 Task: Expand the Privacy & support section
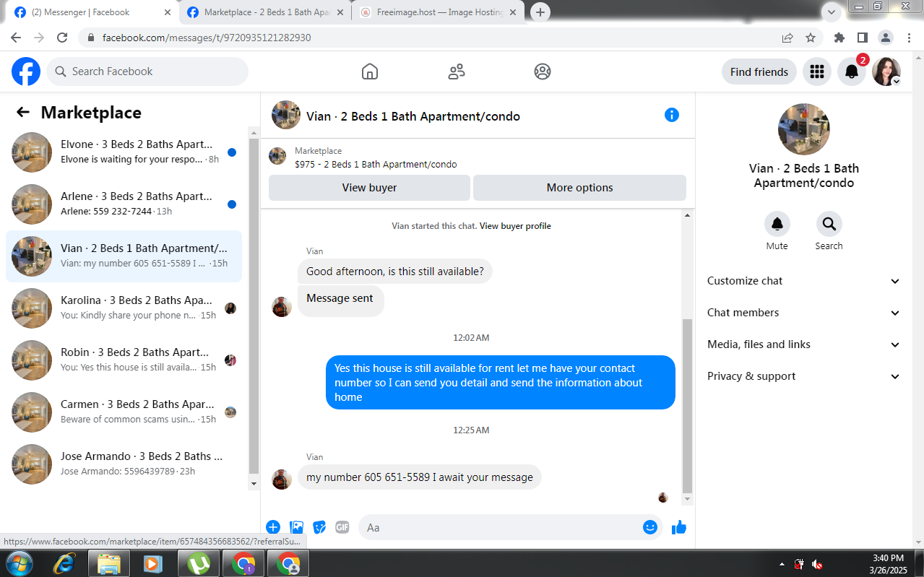803,376
